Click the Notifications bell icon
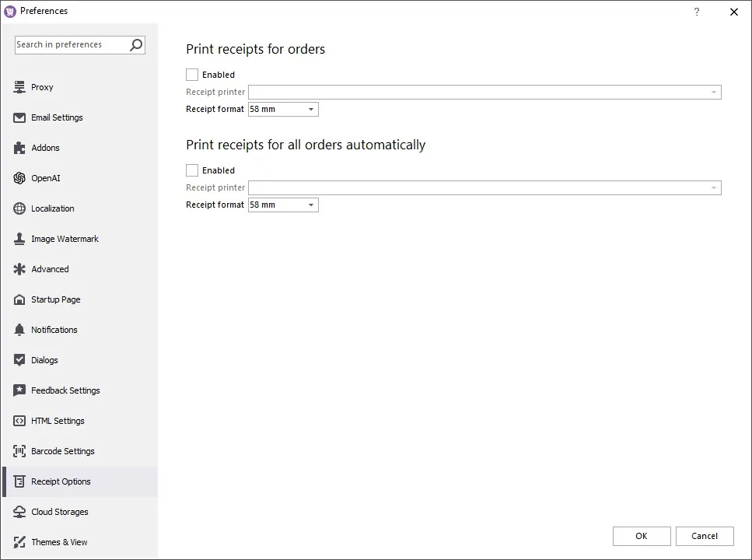 [19, 330]
